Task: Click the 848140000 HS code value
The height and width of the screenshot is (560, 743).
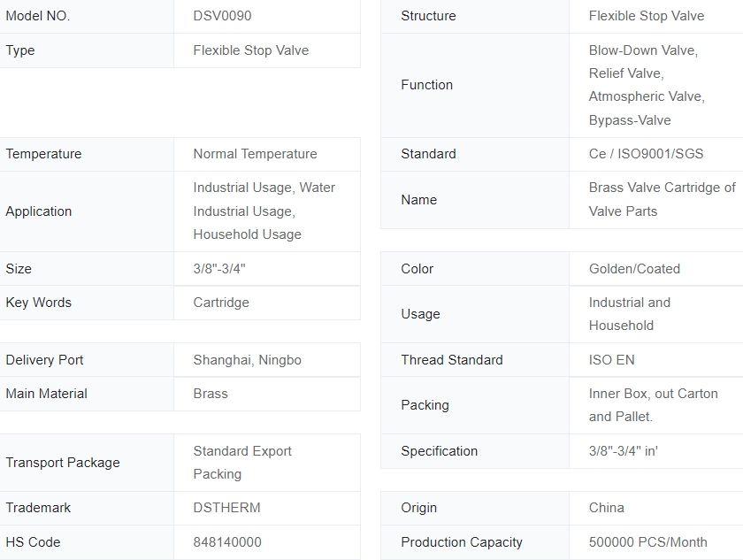Action: [227, 542]
